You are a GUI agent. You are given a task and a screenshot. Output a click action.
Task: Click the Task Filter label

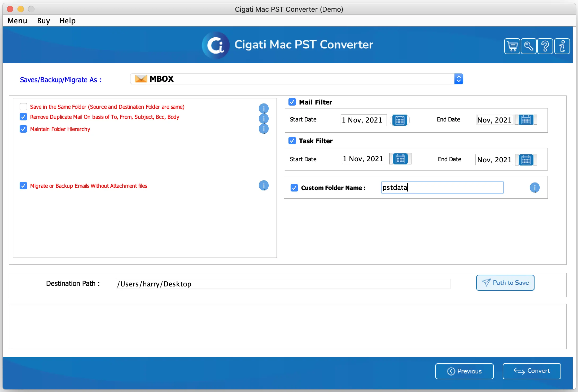click(316, 141)
